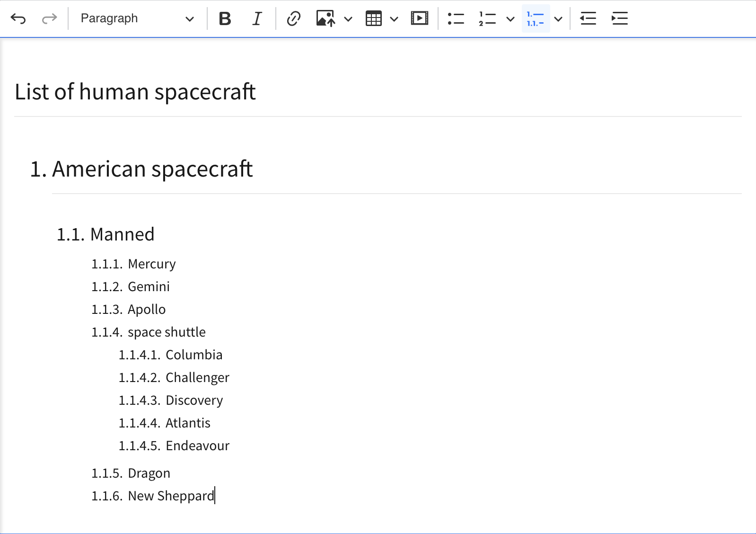Image resolution: width=756 pixels, height=534 pixels.
Task: Click the 'American spacecraft' heading
Action: (x=152, y=169)
